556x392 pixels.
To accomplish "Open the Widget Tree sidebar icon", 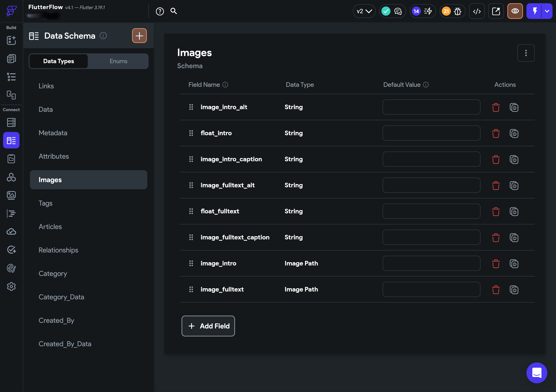I will 11,77.
